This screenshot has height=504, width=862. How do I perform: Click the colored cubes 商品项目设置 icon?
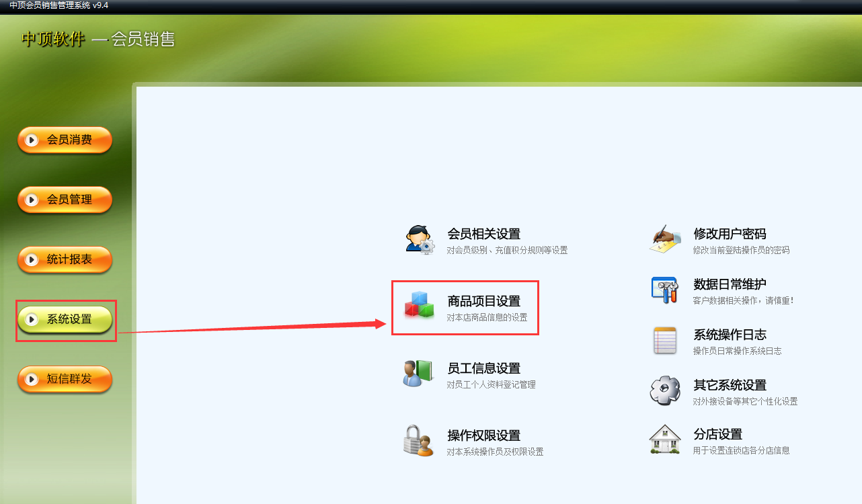[420, 305]
